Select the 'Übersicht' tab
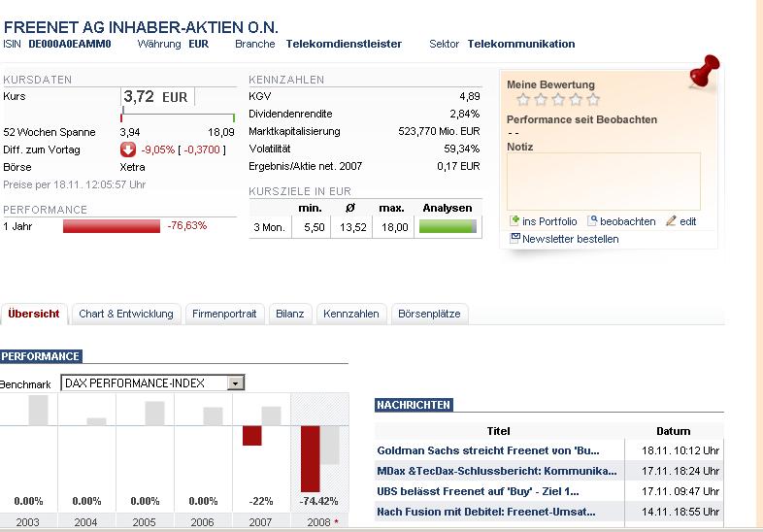Image resolution: width=763 pixels, height=532 pixels. pos(34,314)
